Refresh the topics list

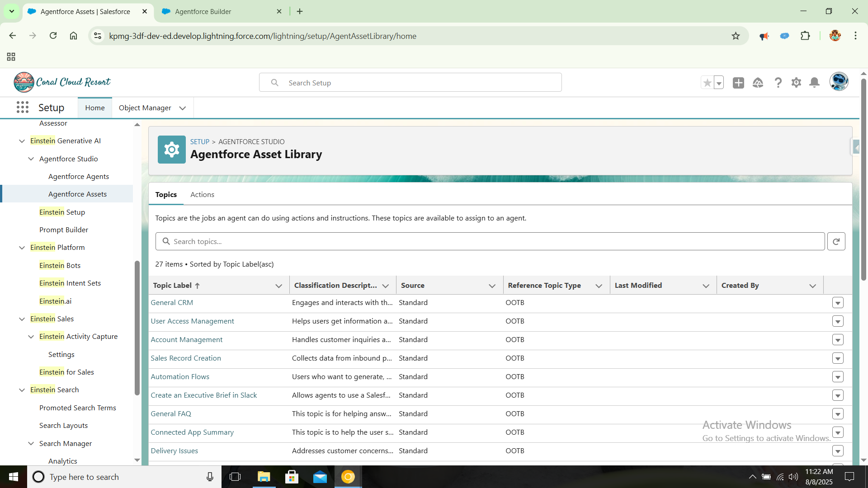836,241
